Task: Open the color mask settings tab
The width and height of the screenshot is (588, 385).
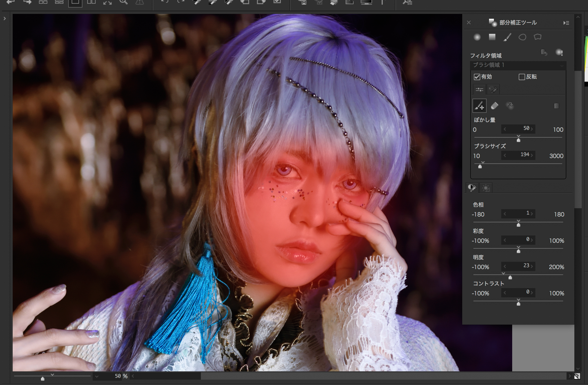Action: pyautogui.click(x=493, y=90)
